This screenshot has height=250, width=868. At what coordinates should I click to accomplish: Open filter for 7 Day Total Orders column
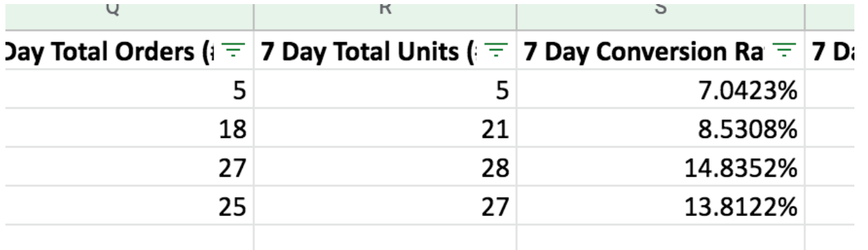click(x=235, y=50)
